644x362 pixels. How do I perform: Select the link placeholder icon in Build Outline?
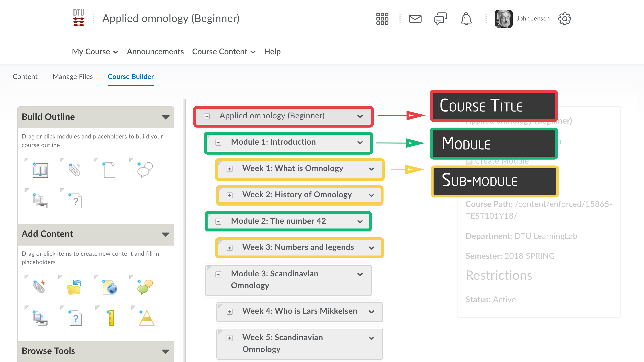pos(74,170)
